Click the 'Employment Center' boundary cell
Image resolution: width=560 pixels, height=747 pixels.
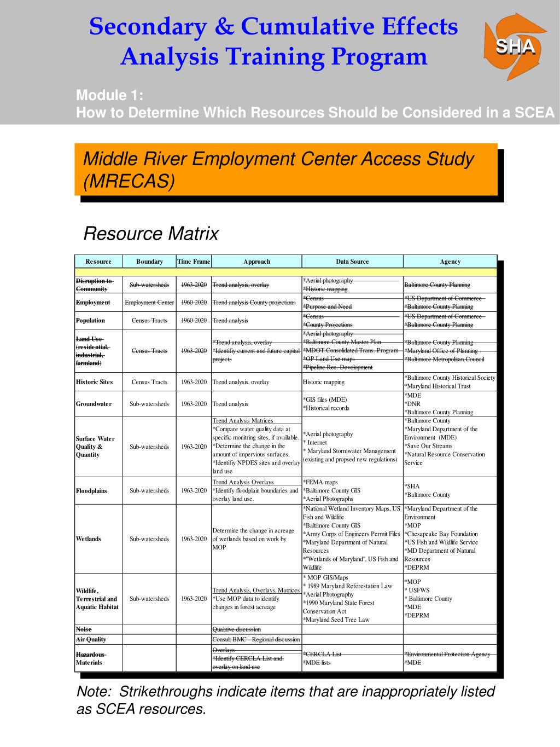[149, 303]
